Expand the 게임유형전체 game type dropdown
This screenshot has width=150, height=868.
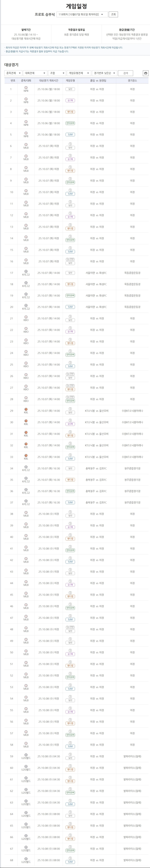click(79, 73)
